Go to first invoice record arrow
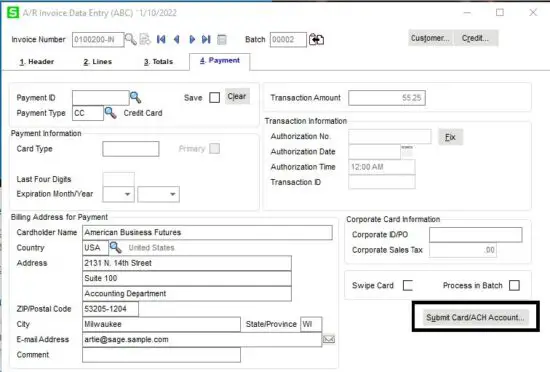Screen dimensions: 550x372 (161, 39)
